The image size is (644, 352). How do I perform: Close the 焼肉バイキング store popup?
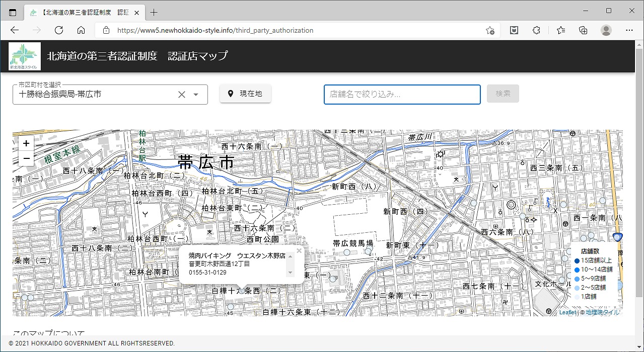coord(299,250)
